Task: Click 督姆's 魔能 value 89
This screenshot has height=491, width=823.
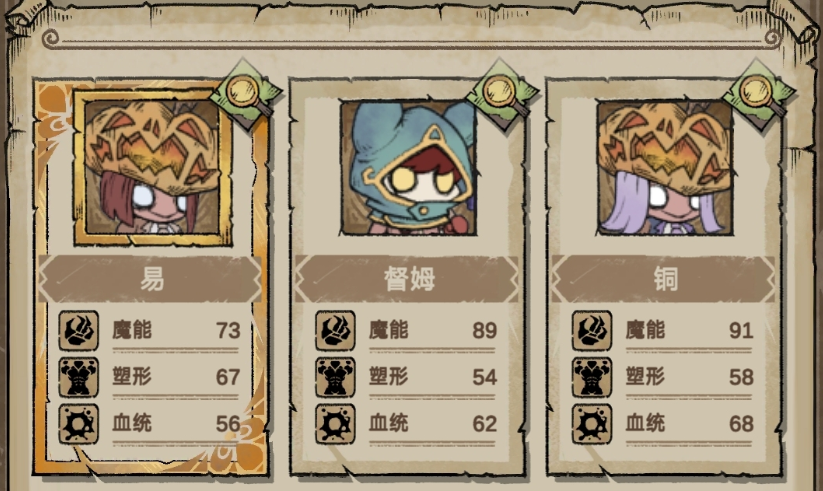Action: click(484, 331)
